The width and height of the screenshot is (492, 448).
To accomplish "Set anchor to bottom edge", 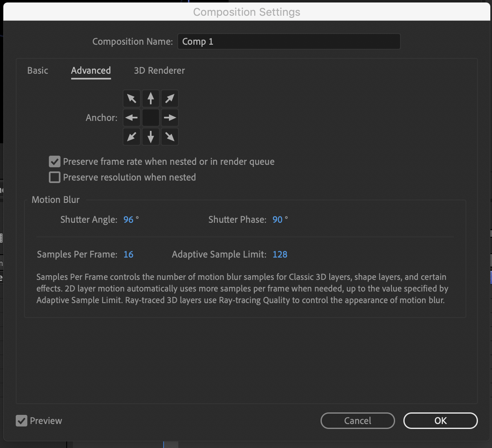I will (150, 137).
